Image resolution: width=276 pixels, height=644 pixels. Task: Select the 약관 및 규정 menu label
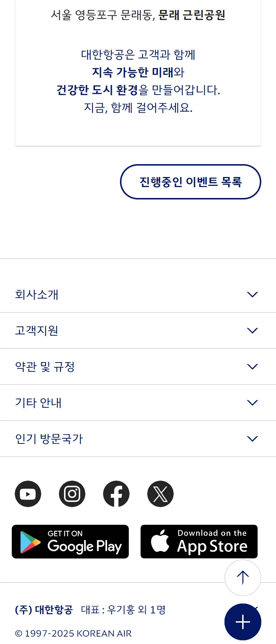click(45, 367)
